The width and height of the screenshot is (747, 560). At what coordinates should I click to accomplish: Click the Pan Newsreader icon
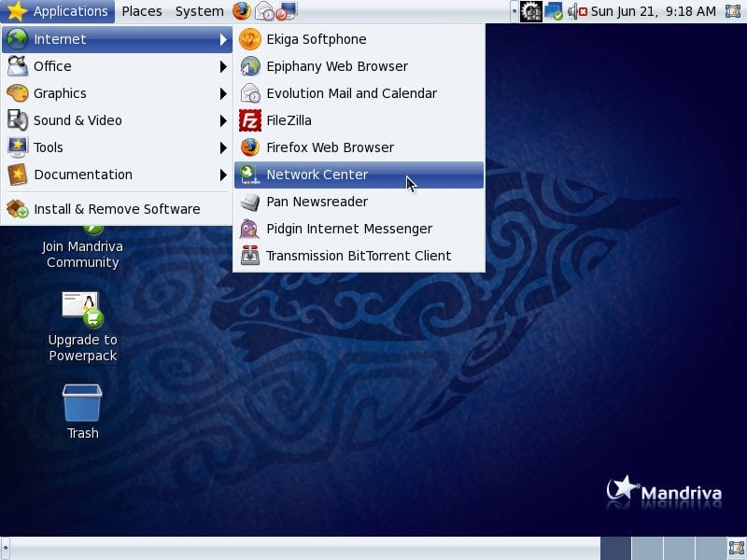pyautogui.click(x=250, y=202)
